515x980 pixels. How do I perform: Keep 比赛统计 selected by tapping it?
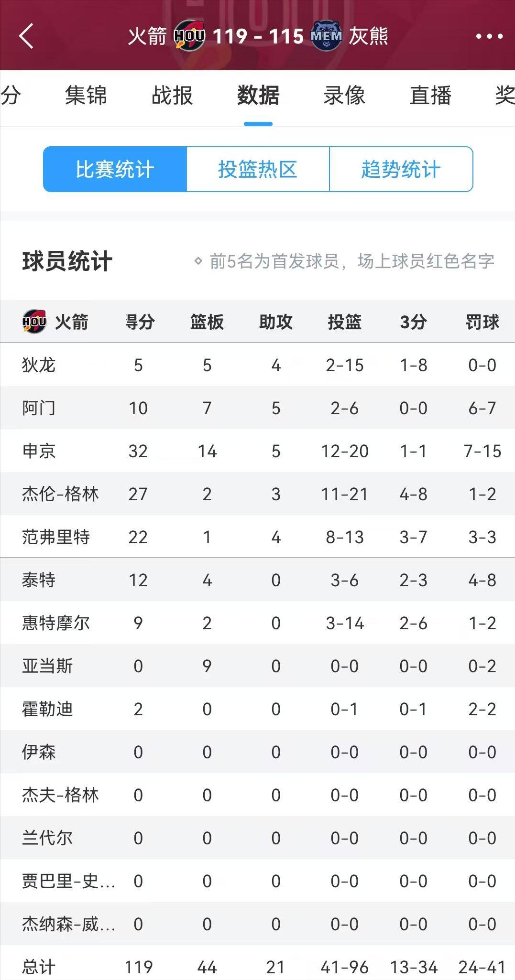tap(114, 170)
